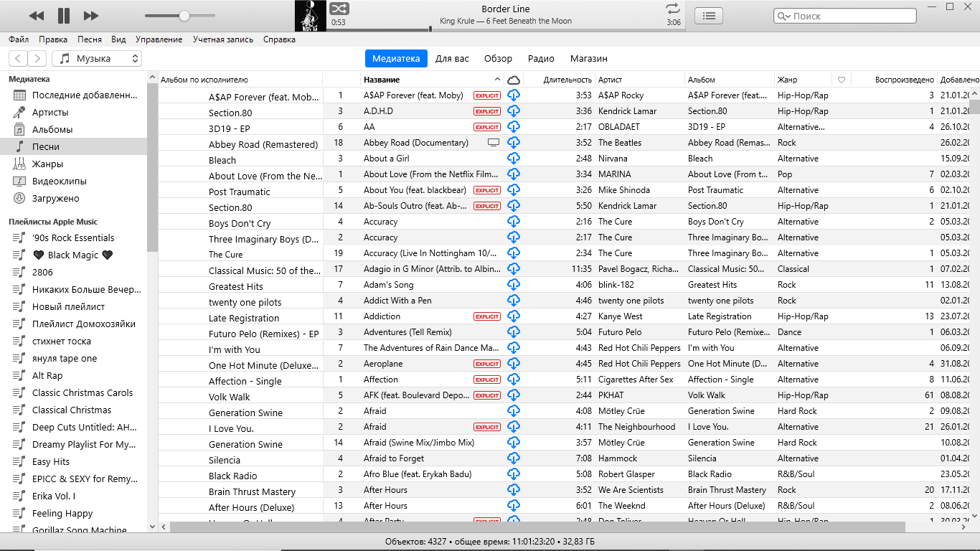The height and width of the screenshot is (551, 980).
Task: Open the Музыка media type dropdown
Action: pyautogui.click(x=97, y=59)
